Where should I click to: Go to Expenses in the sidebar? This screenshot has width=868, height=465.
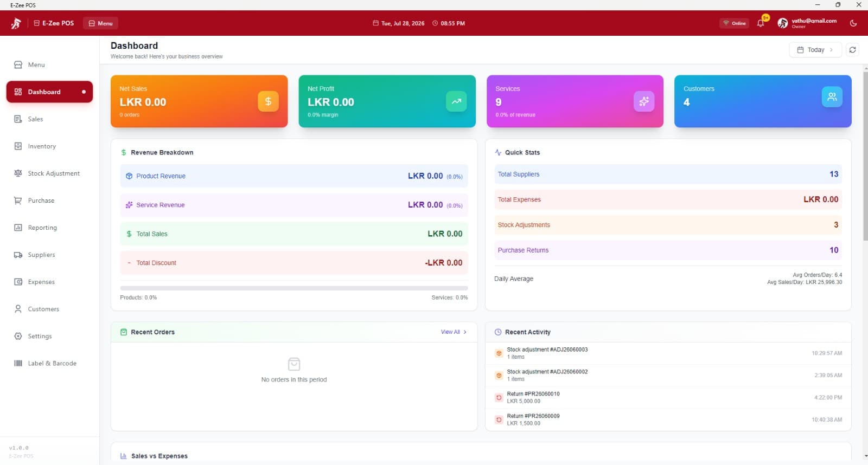pos(49,282)
